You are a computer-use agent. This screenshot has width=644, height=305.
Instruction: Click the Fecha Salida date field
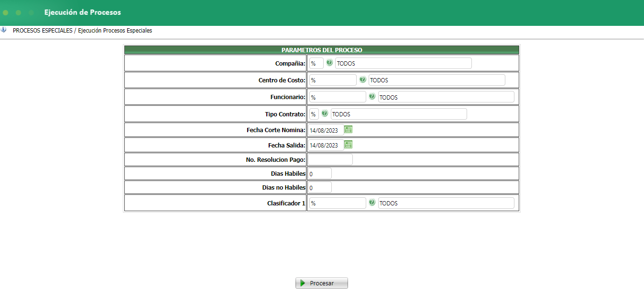tap(326, 145)
